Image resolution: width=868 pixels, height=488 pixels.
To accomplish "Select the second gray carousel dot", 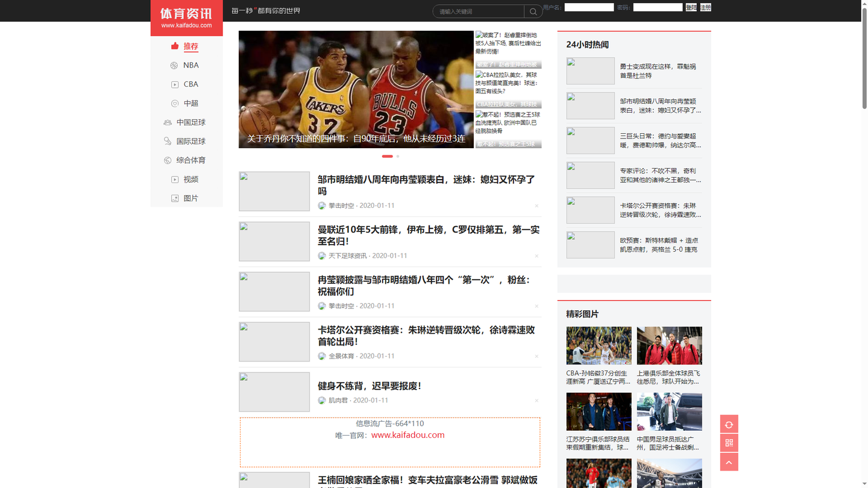I will point(398,156).
